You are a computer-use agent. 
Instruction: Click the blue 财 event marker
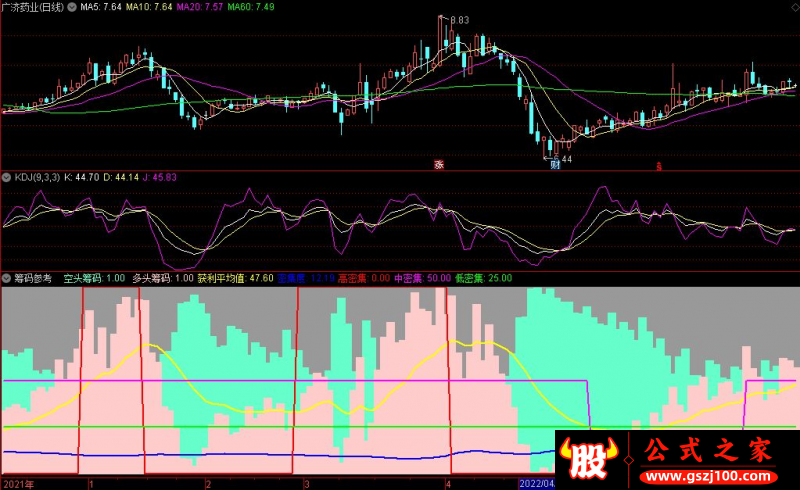(x=555, y=164)
